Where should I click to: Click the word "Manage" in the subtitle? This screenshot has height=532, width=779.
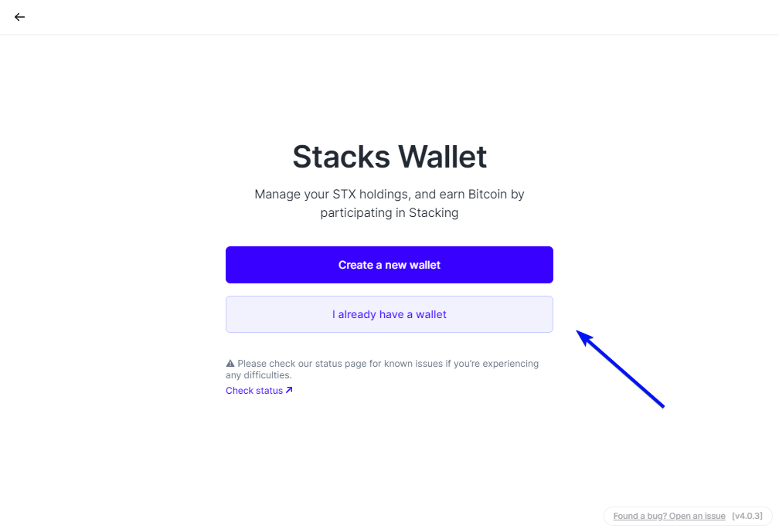pos(277,195)
